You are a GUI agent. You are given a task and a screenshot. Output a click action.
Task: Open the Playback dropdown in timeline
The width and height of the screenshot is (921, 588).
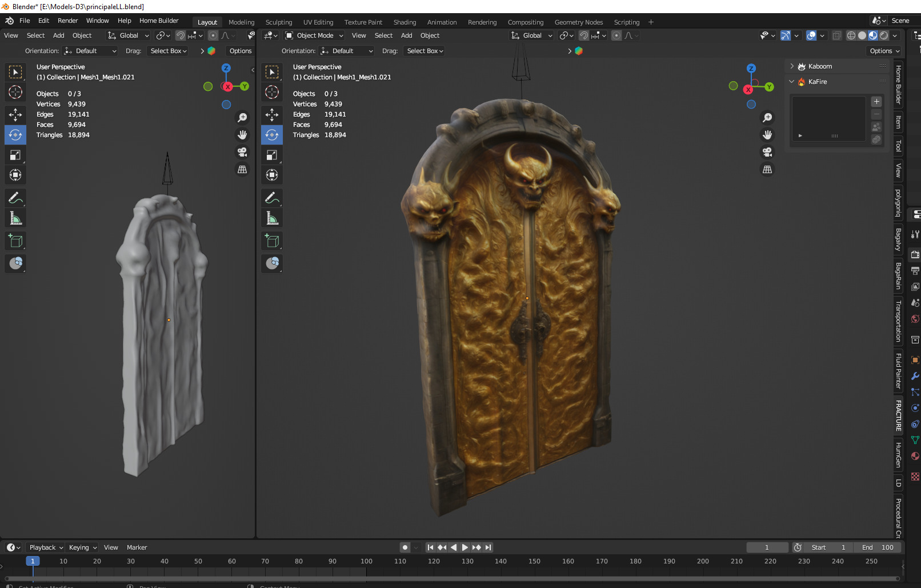coord(46,547)
